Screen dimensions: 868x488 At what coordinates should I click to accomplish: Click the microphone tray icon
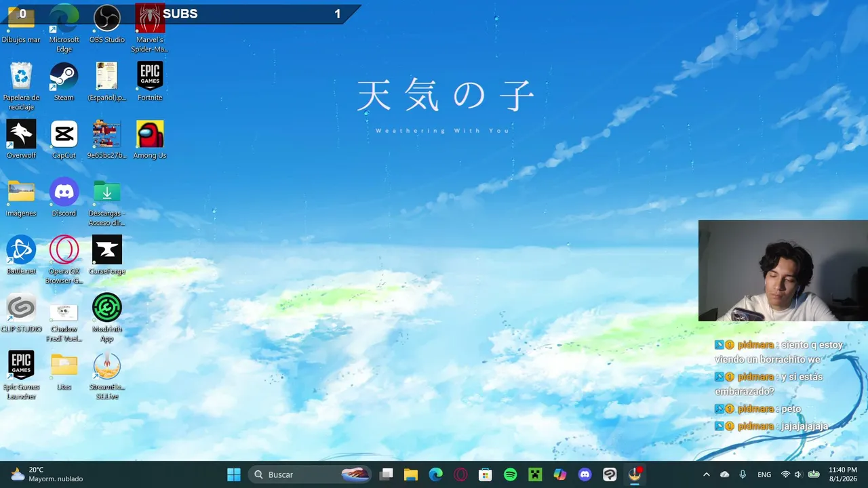(x=743, y=474)
